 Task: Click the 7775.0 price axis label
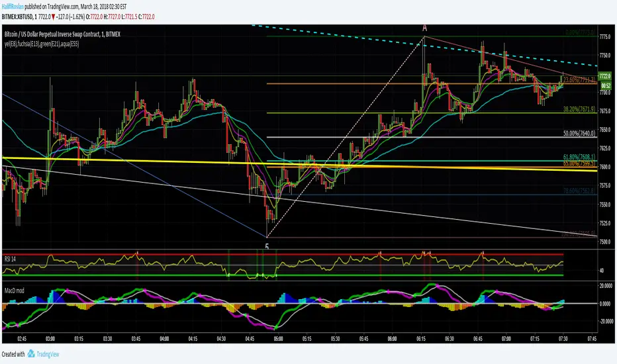pyautogui.click(x=605, y=36)
